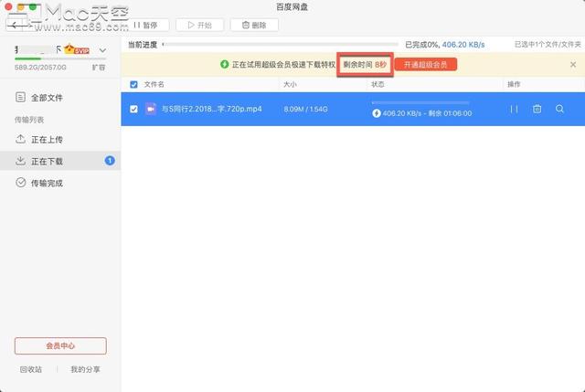Screen dimensions: 585x392
Task: Click the SVIP crown badge
Action: pyautogui.click(x=77, y=49)
